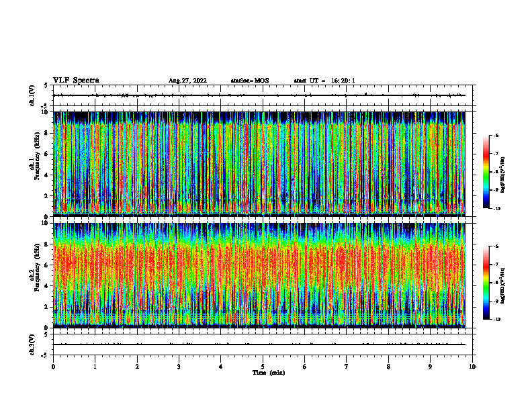Screen dimensions: 532x411
Task: Click the "8" kHz tick of ch.2 frequency axis
Action: click(x=46, y=244)
